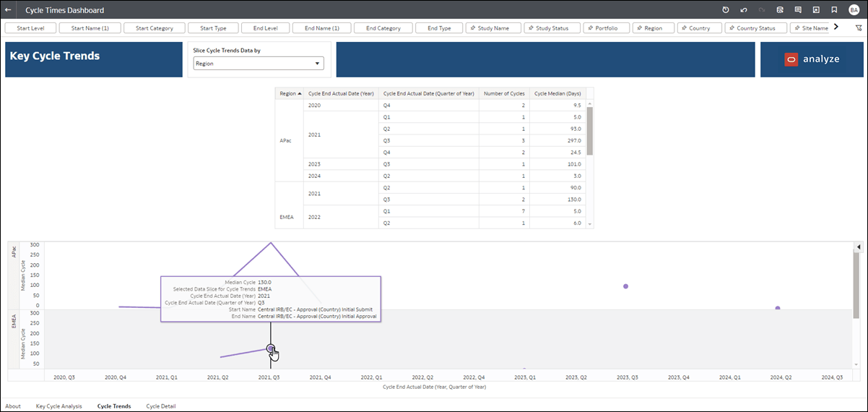Select APac region cell in table
868x412 pixels.
[289, 140]
